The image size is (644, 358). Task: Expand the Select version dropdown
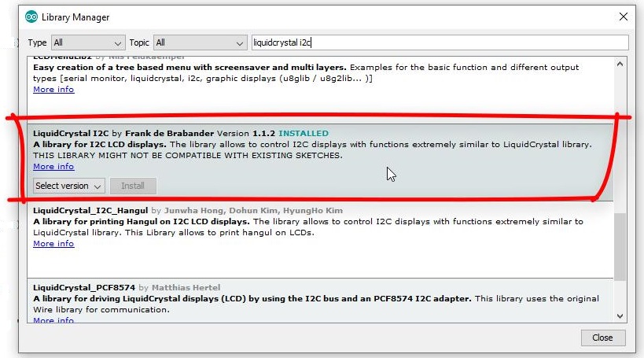pyautogui.click(x=69, y=186)
